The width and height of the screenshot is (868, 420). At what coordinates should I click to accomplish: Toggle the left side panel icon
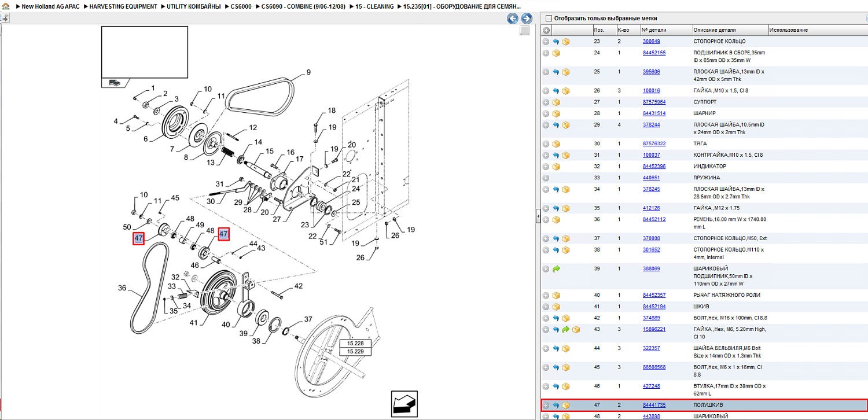click(x=5, y=19)
